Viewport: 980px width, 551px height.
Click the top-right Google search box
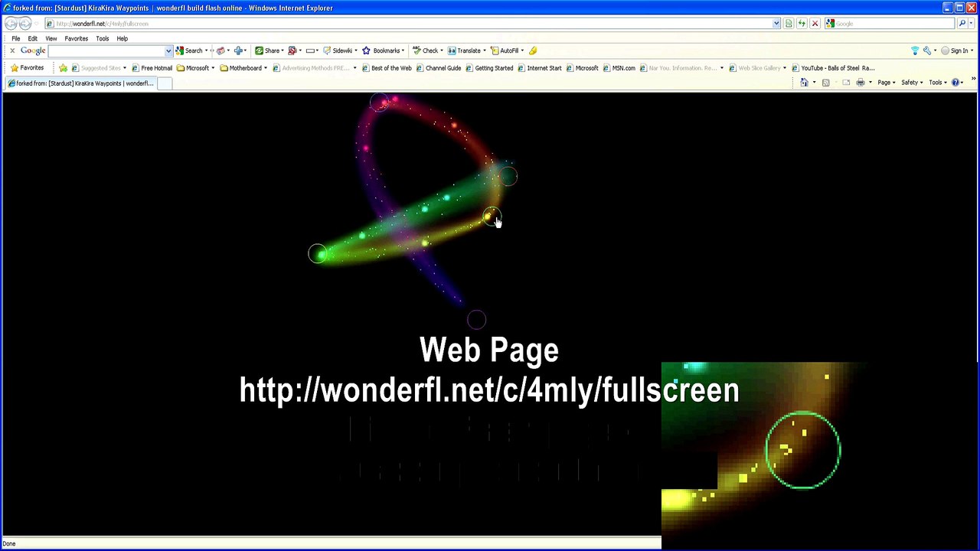(x=890, y=24)
